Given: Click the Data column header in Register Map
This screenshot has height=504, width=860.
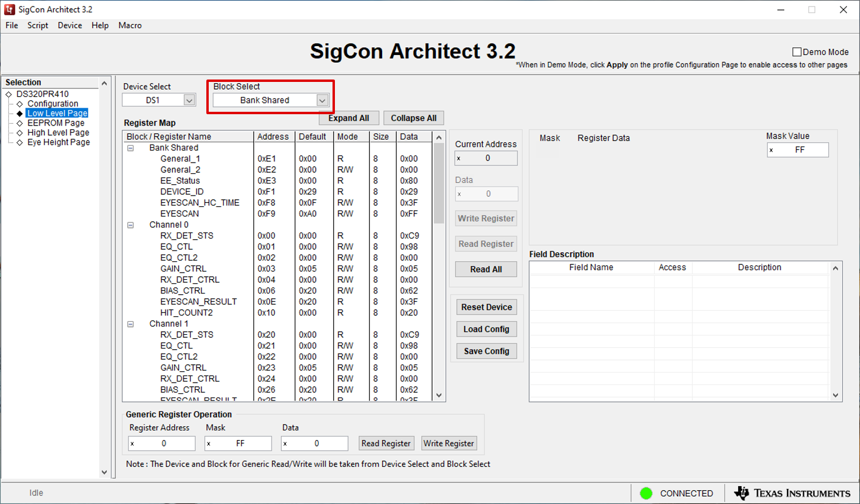Looking at the screenshot, I should click(x=414, y=137).
